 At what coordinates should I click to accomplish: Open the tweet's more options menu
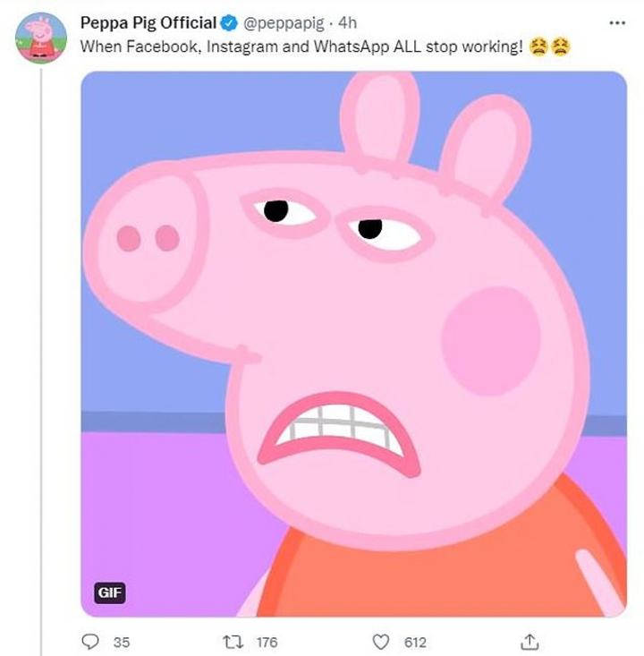[x=617, y=22]
